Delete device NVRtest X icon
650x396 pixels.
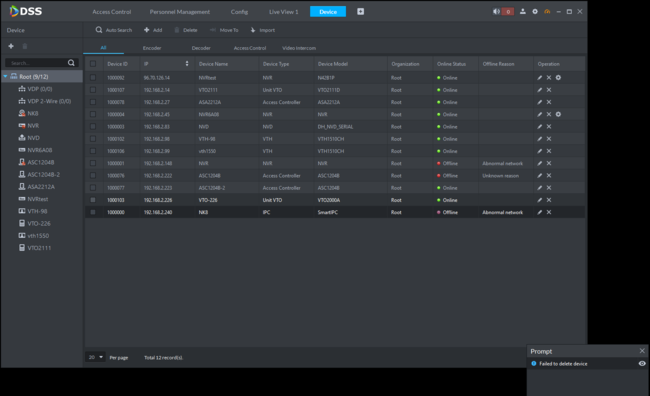[x=549, y=78]
